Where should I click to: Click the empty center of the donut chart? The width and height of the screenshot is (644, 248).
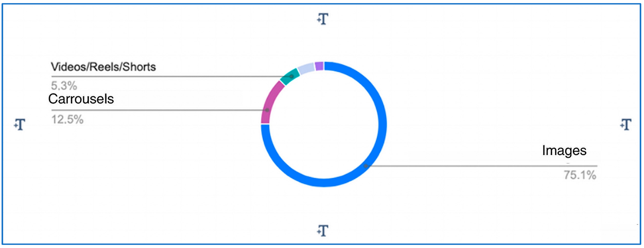pos(324,124)
